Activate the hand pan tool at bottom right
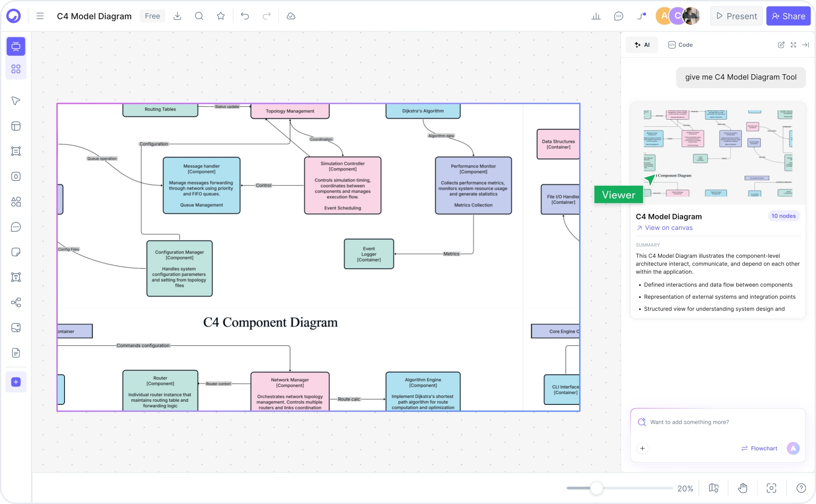Viewport: 816px width, 504px height. 743,488
